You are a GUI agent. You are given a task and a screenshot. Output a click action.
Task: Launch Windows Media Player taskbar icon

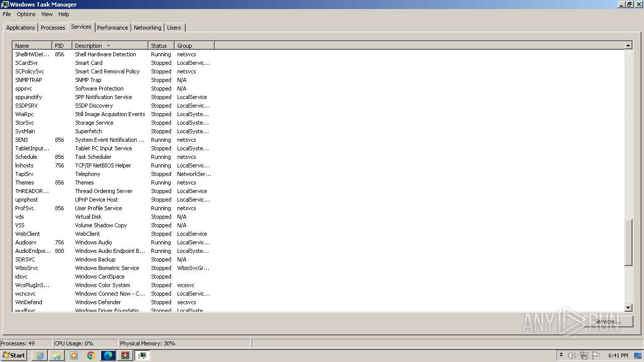pos(74,355)
